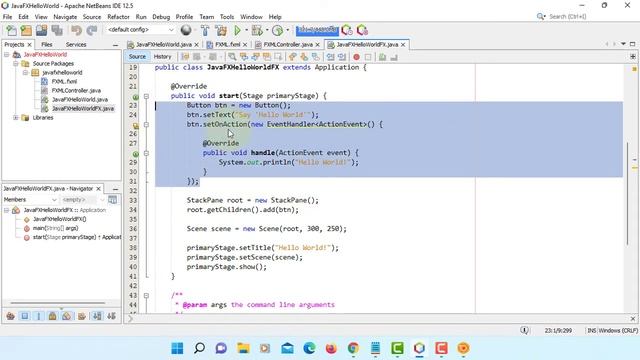The image size is (640, 360).
Task: Open the Refactor menu
Action: tap(118, 17)
